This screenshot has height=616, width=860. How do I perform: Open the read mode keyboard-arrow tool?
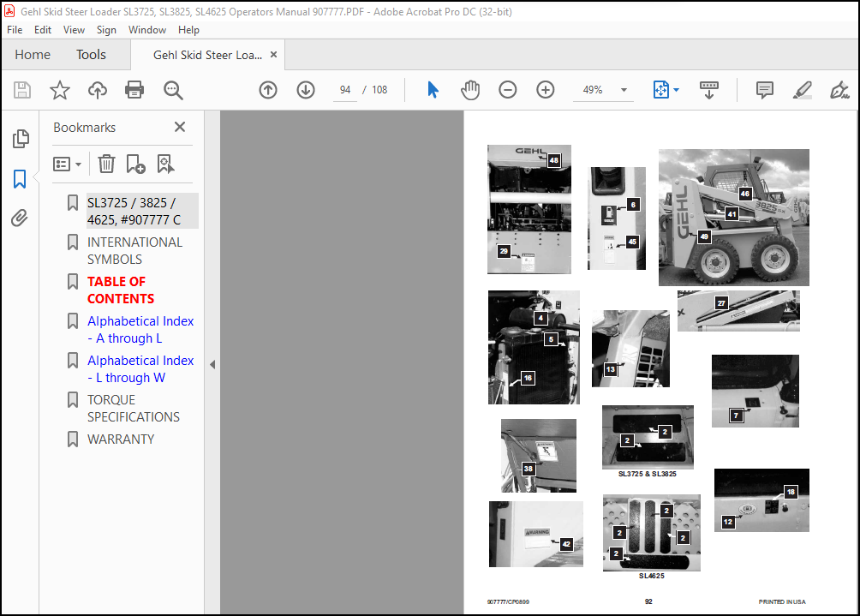709,90
